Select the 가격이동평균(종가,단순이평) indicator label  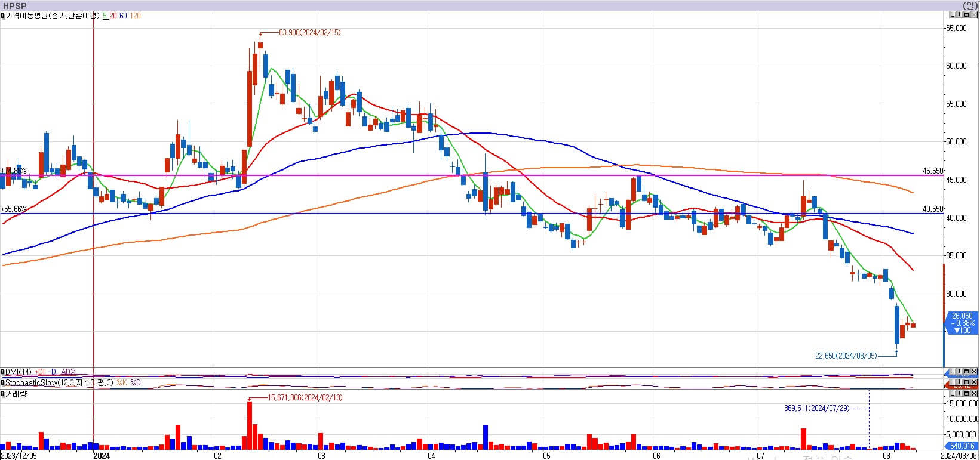tap(53, 16)
